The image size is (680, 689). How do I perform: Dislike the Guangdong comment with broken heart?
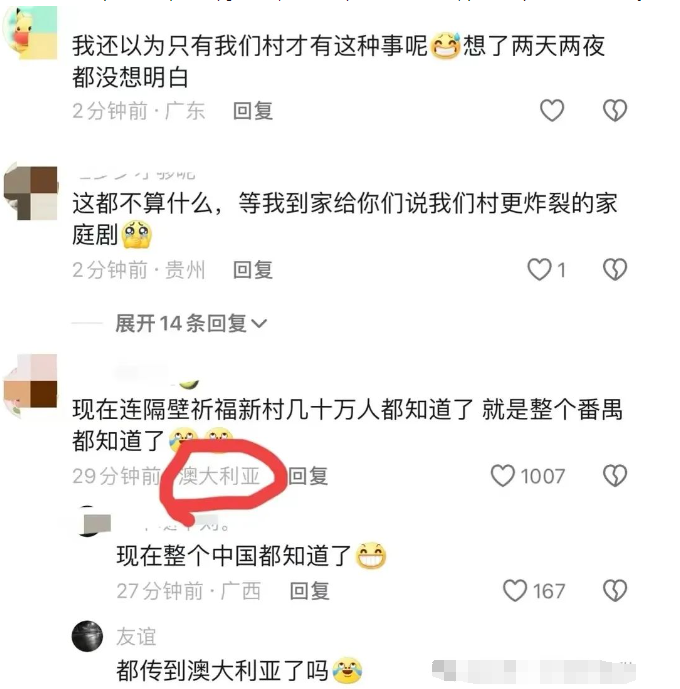(615, 110)
